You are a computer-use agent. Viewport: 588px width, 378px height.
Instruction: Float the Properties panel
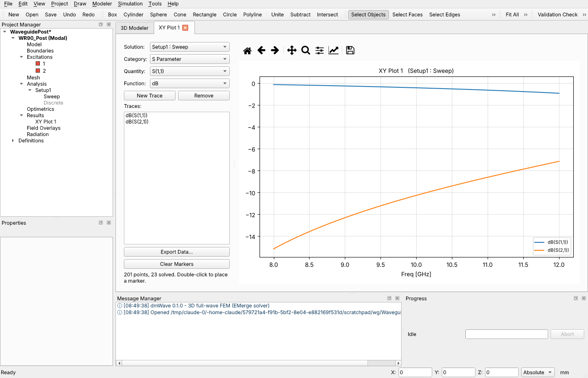101,223
